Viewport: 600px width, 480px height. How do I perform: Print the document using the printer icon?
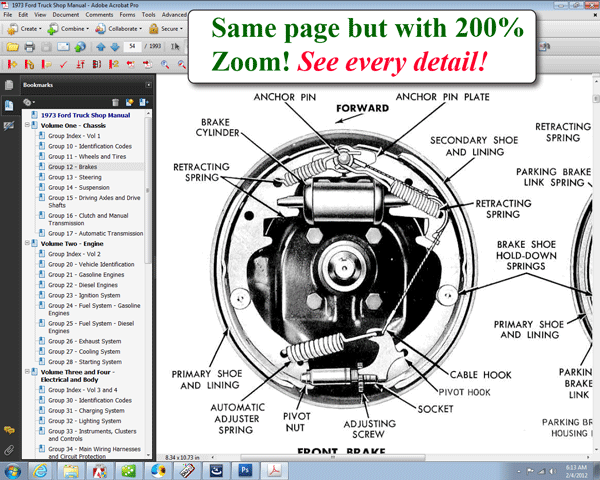click(29, 47)
